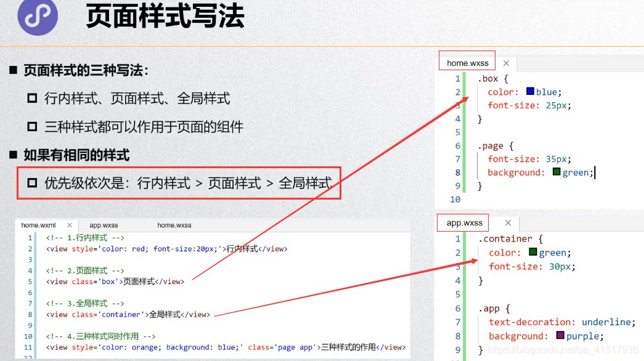Click the blue color swatch in .box rule
Viewport: 644px width, 361px height.
point(530,91)
